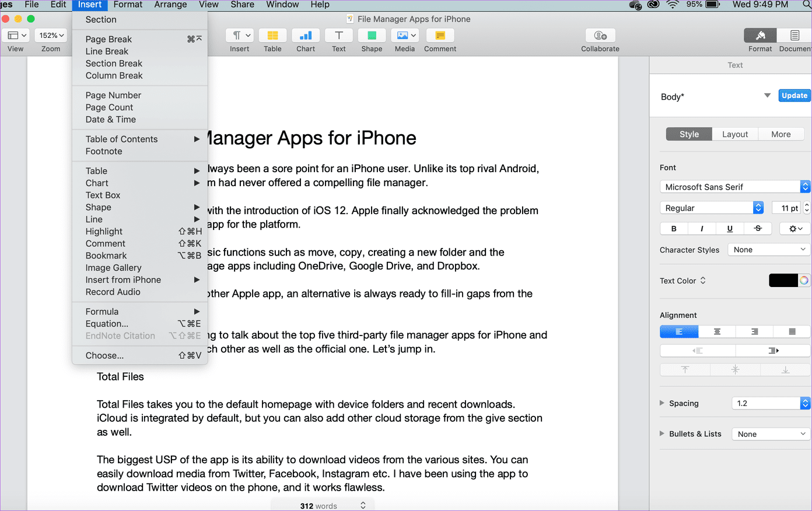Expand the Spacing disclosure triangle
The width and height of the screenshot is (812, 511).
(662, 403)
